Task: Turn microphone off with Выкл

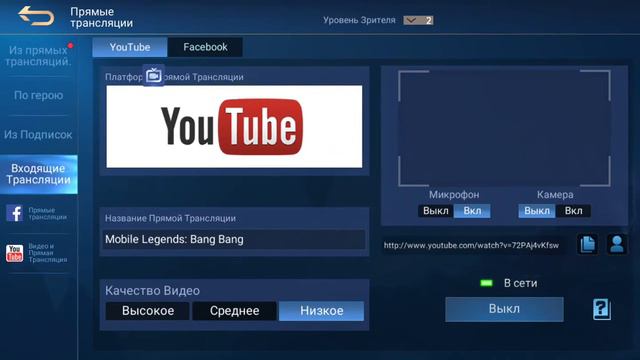Action: coord(436,211)
